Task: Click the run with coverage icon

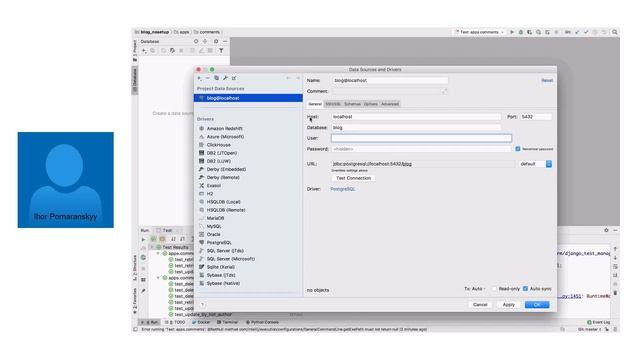Action: point(529,32)
